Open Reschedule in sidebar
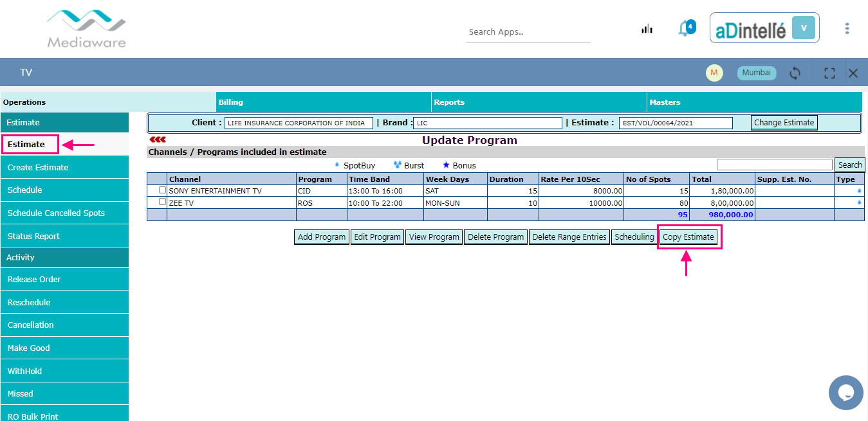The height and width of the screenshot is (421, 868). pyautogui.click(x=64, y=302)
